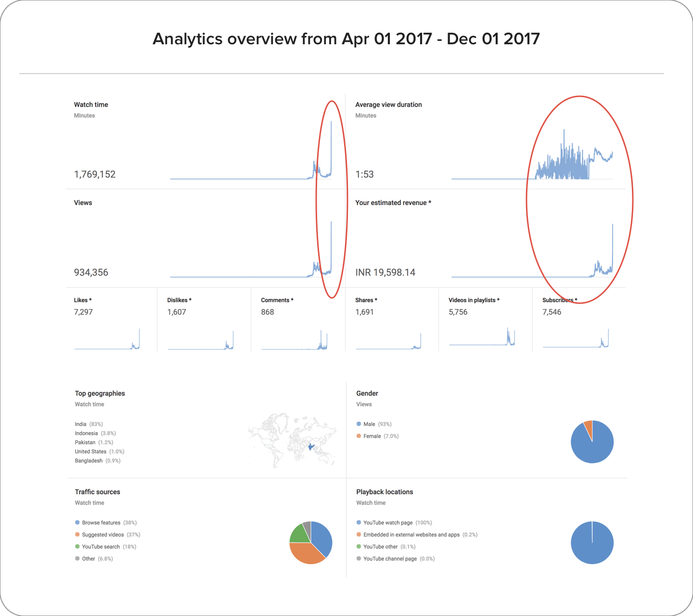Open the Likes metric card title

click(x=83, y=300)
